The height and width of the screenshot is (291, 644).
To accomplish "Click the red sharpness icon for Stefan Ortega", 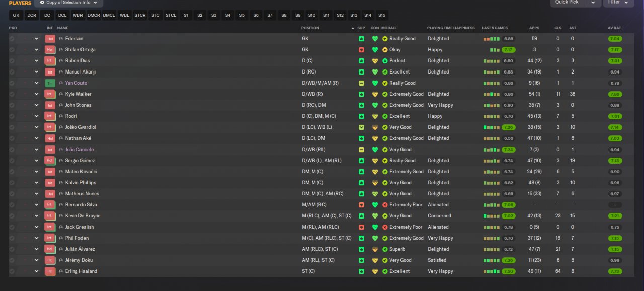I will [x=361, y=50].
